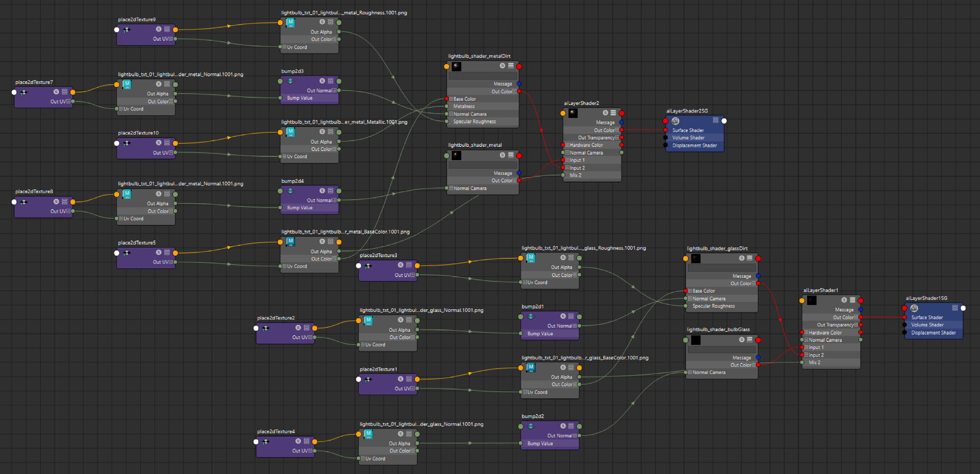Expand Base Color on lightbulb_shader_metalDirt
Screen dimensions: 980x474
451,99
